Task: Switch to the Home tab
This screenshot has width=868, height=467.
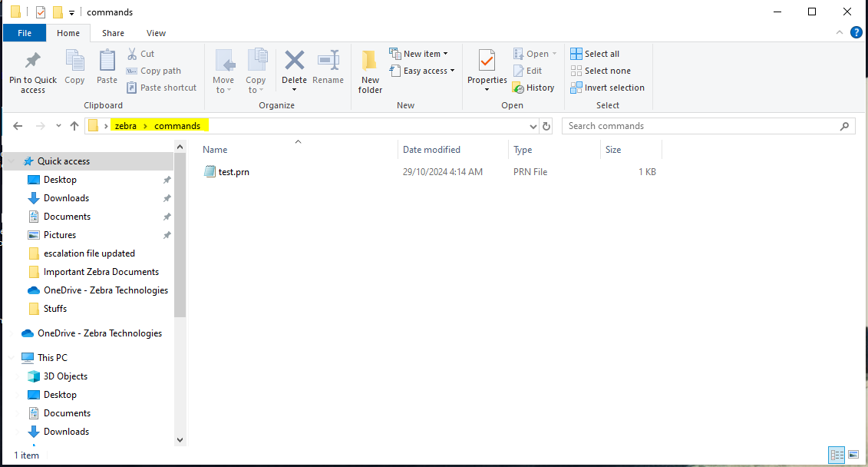Action: [x=68, y=33]
